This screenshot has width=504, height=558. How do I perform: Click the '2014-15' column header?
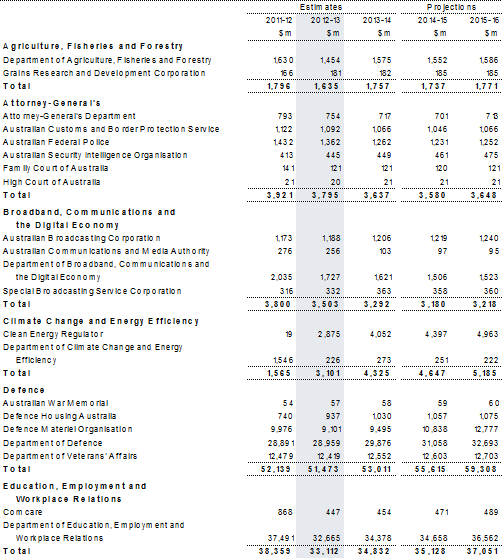[x=432, y=20]
